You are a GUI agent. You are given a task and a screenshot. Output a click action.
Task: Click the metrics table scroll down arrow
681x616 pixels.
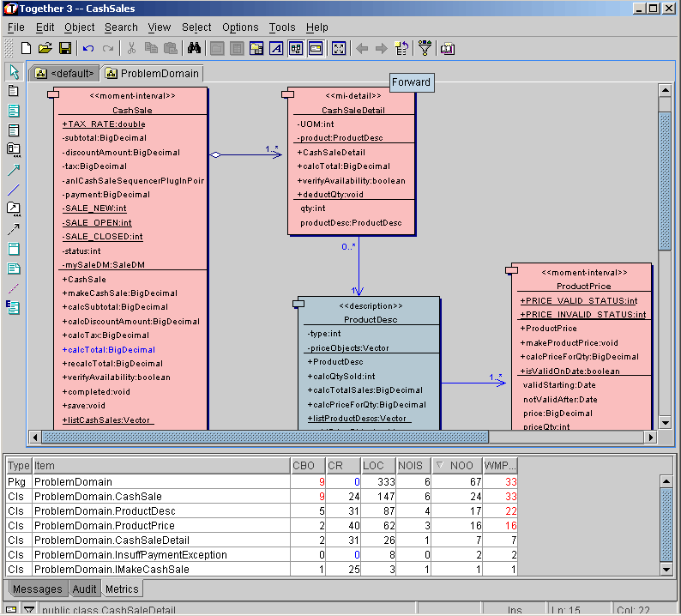pos(666,568)
